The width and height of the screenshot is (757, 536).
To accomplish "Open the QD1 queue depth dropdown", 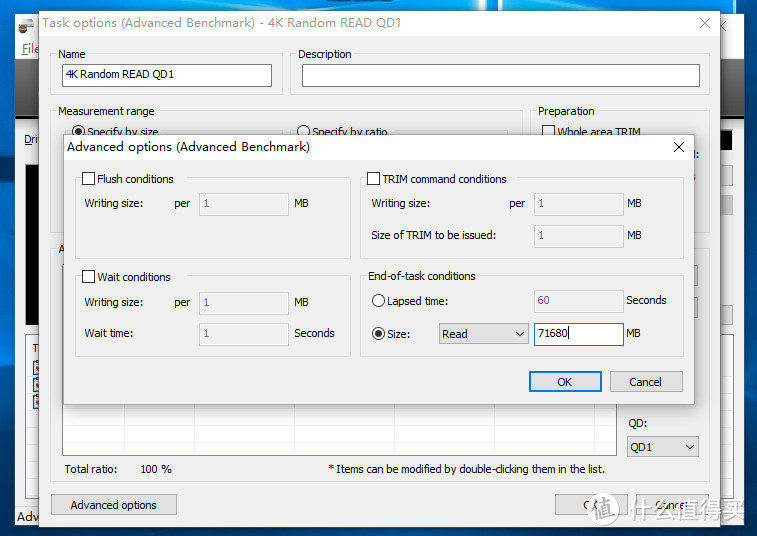I will tap(662, 447).
